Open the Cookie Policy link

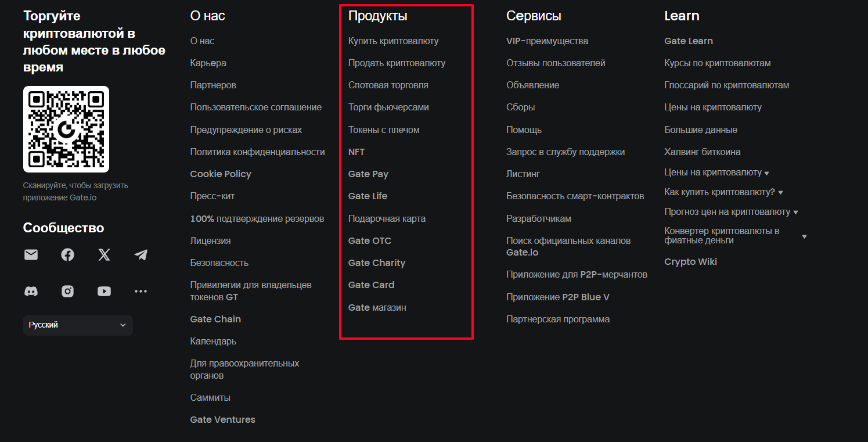tap(221, 174)
